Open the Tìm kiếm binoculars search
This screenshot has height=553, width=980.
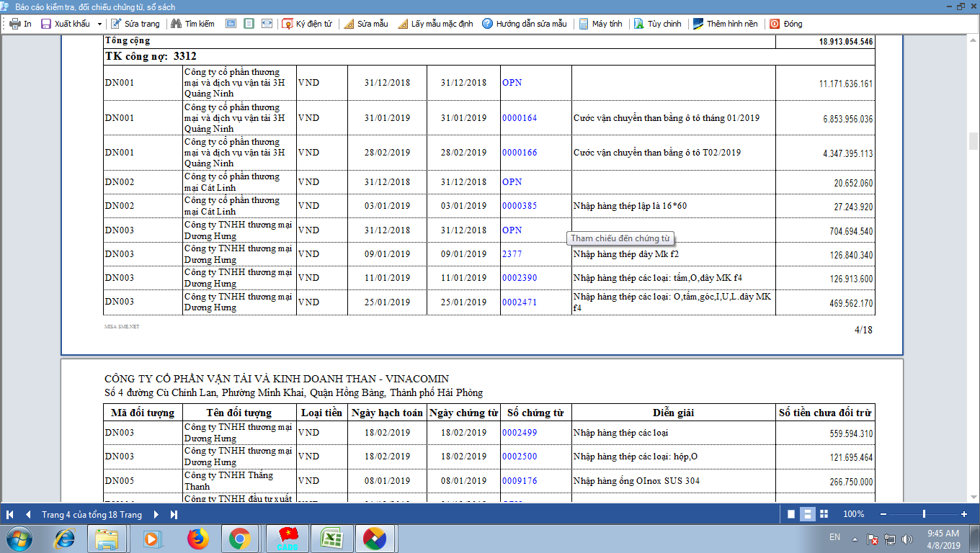[x=175, y=24]
